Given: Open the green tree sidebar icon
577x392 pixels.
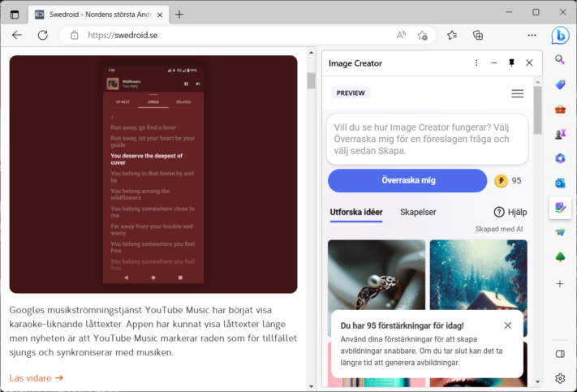Looking at the screenshot, I should [560, 257].
